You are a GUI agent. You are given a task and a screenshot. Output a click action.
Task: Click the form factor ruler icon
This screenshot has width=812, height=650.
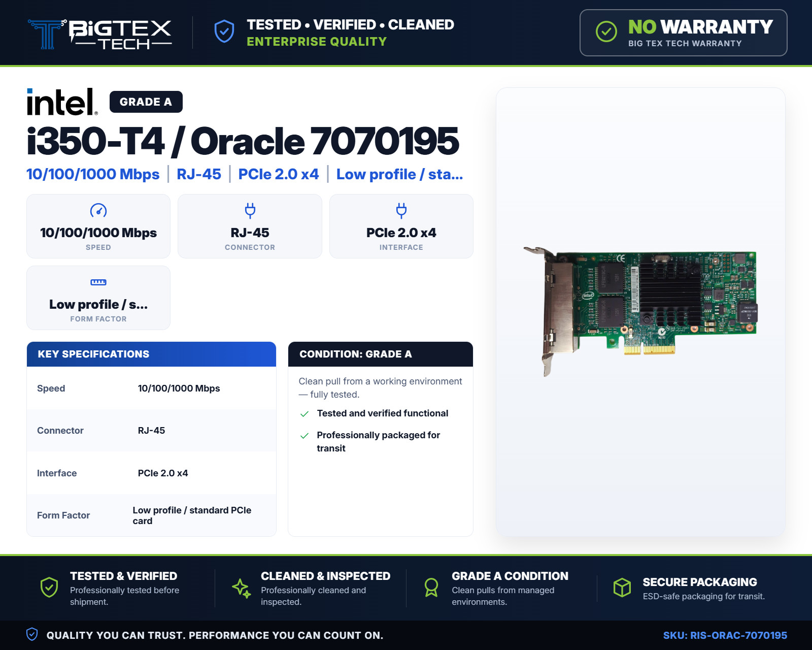click(x=98, y=282)
